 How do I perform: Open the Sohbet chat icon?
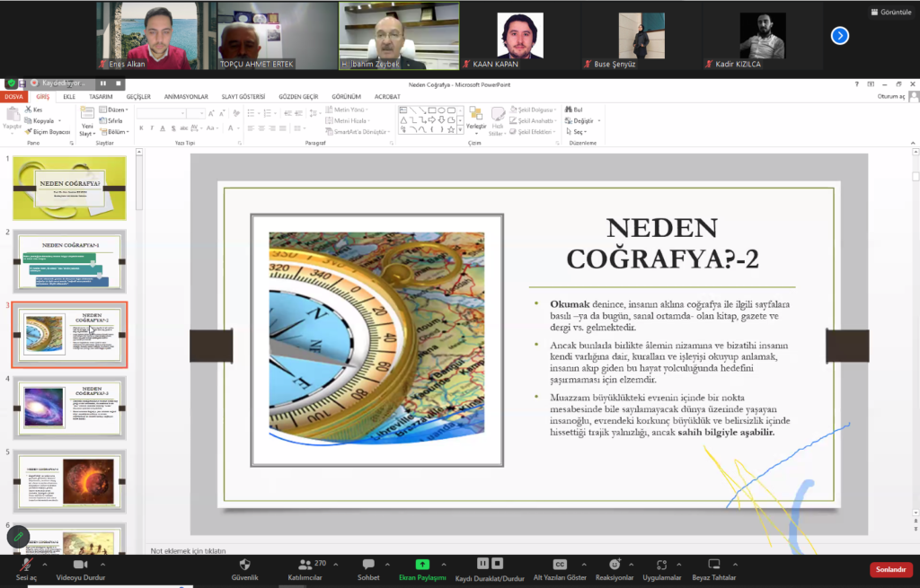point(367,565)
